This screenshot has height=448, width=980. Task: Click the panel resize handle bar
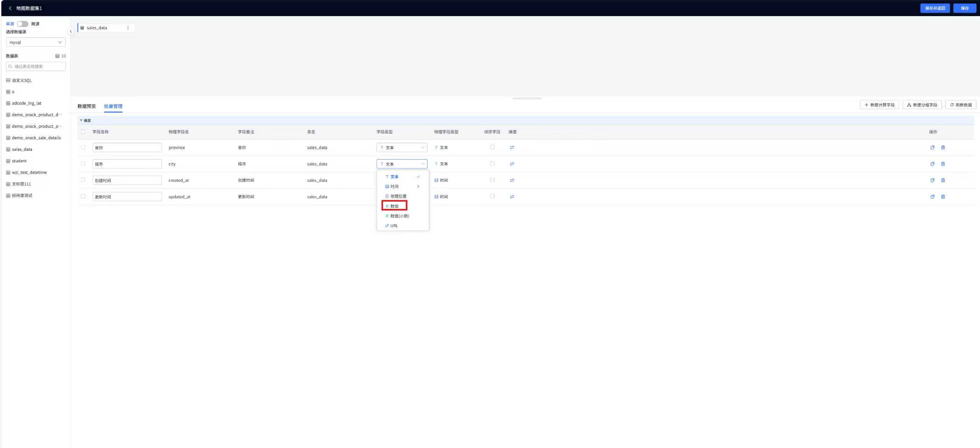click(x=527, y=98)
